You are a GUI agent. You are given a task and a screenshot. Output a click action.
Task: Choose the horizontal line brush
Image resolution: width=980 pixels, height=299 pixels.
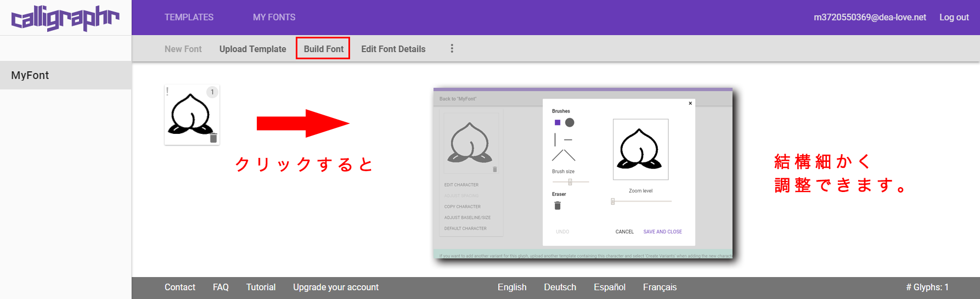568,140
